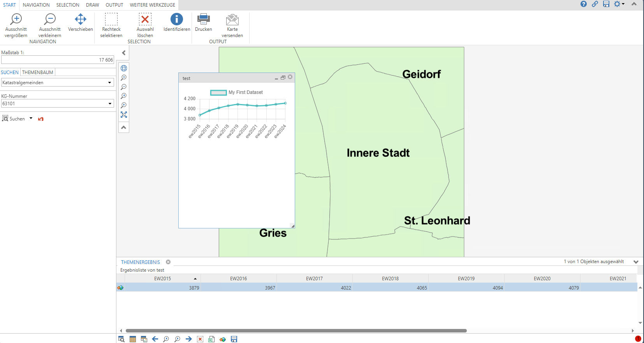Click the Drucken printer icon

(203, 19)
